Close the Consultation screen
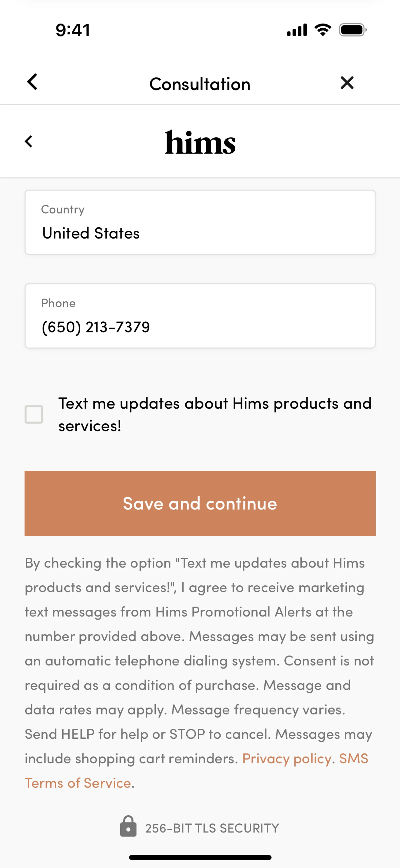The height and width of the screenshot is (868, 400). tap(347, 83)
